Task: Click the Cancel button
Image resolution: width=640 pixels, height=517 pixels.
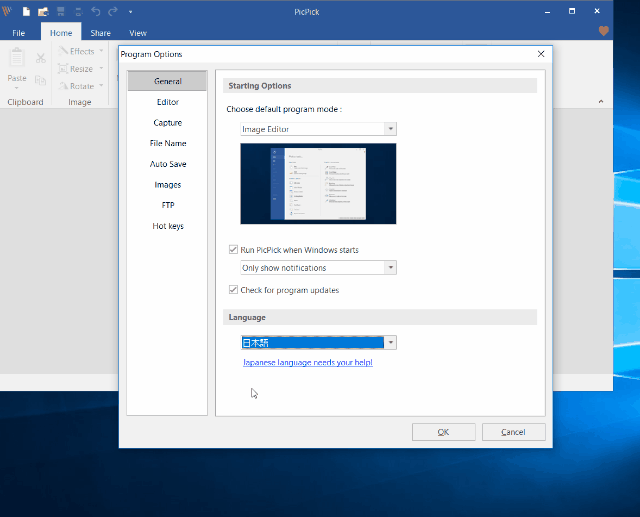Action: coord(513,432)
